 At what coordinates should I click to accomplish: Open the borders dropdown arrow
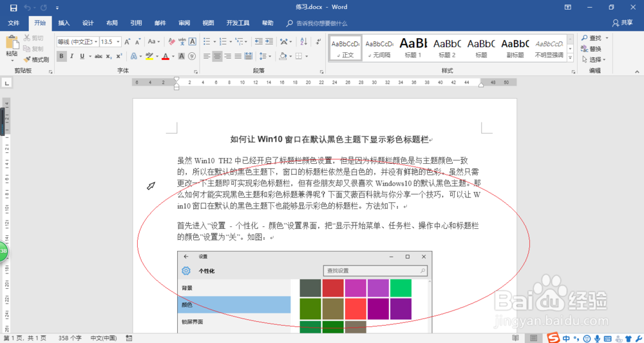(x=307, y=56)
